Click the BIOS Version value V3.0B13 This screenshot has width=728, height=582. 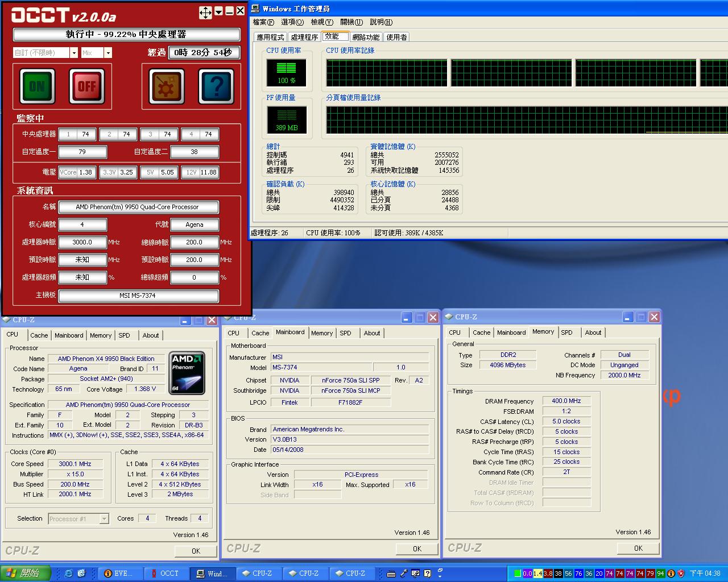pyautogui.click(x=350, y=439)
